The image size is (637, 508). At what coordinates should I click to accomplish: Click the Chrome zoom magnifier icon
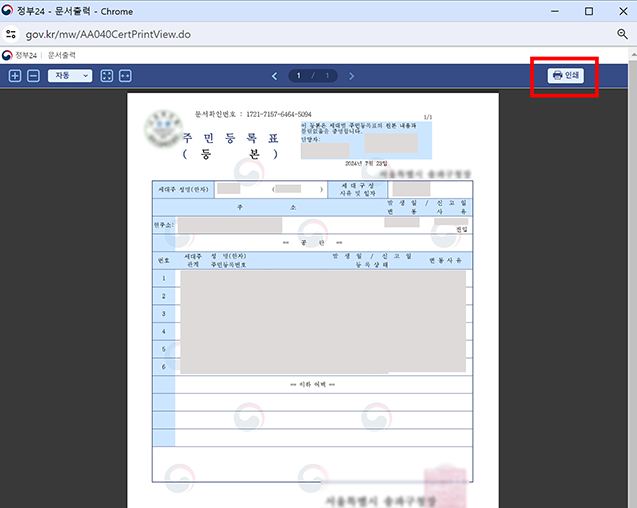(x=622, y=34)
